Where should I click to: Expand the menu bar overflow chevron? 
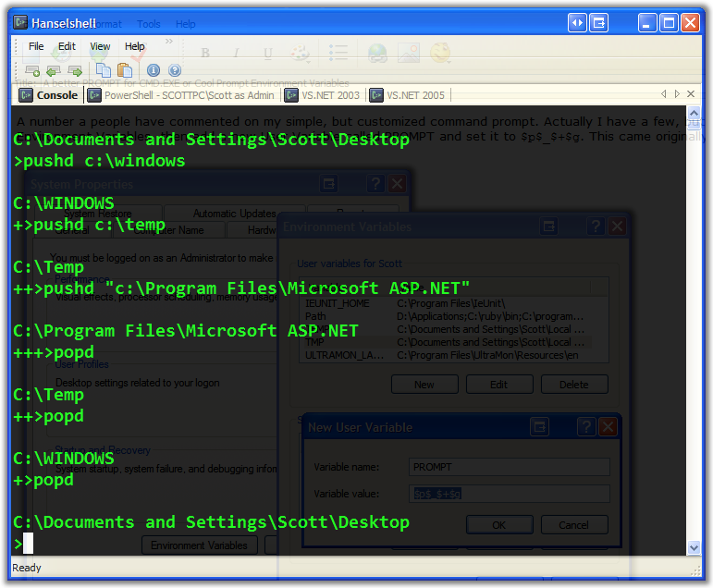click(x=169, y=42)
